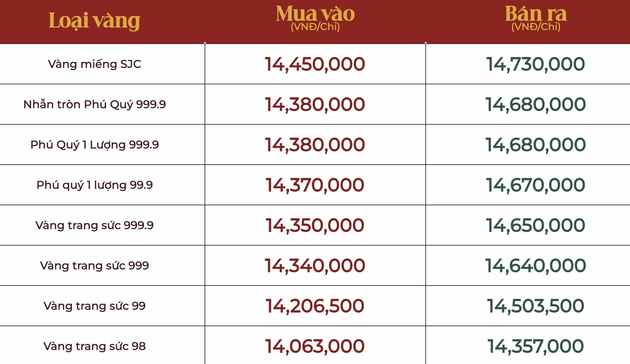Click buy price 14,206,500
Image resolution: width=630 pixels, height=364 pixels.
(315, 306)
